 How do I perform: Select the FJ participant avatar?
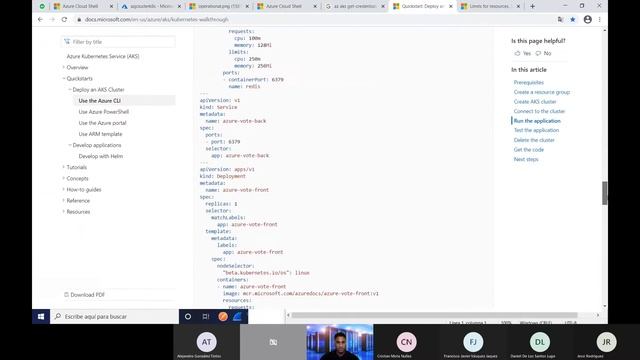pyautogui.click(x=473, y=342)
